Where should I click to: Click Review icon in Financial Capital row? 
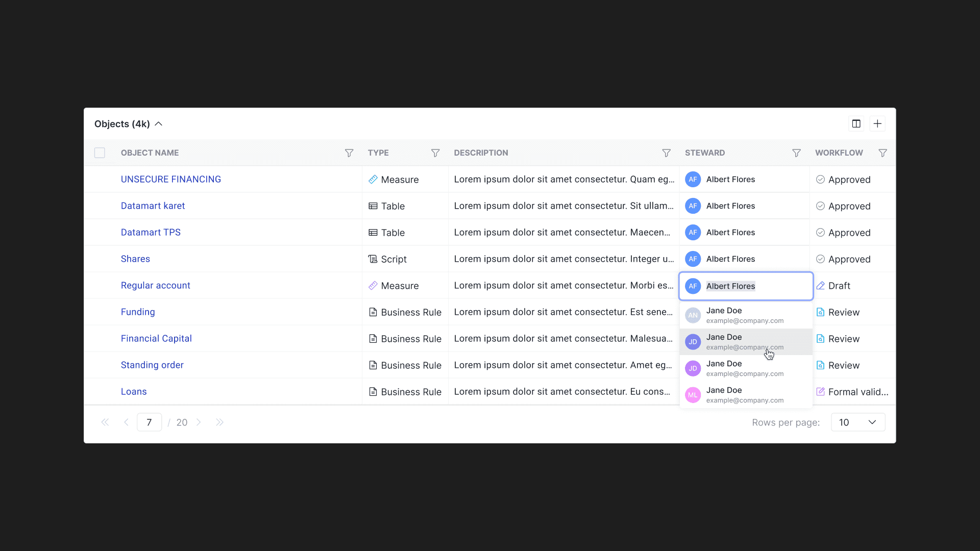coord(820,339)
